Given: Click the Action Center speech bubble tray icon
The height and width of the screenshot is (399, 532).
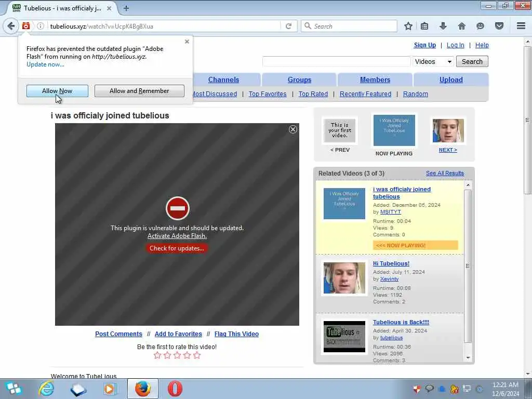Looking at the screenshot, I should coord(429,389).
